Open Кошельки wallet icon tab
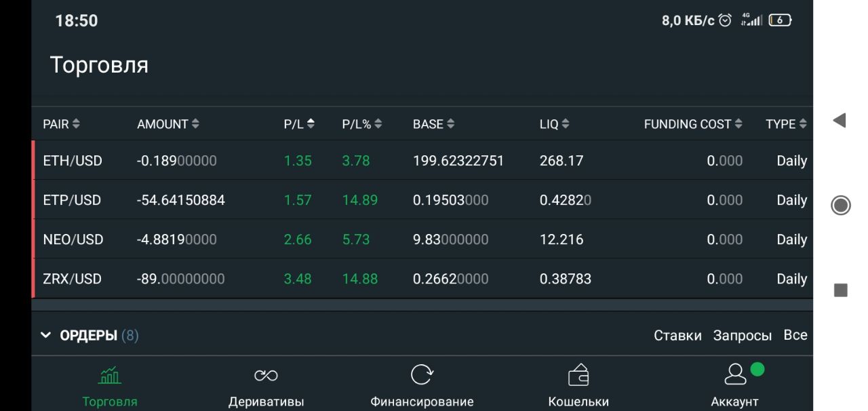Image resolution: width=868 pixels, height=411 pixels. (x=578, y=375)
